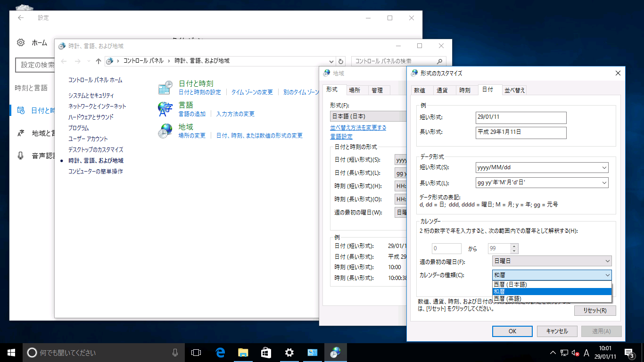Select 西暦 (日本語) calendar option
The width and height of the screenshot is (644, 362).
552,284
